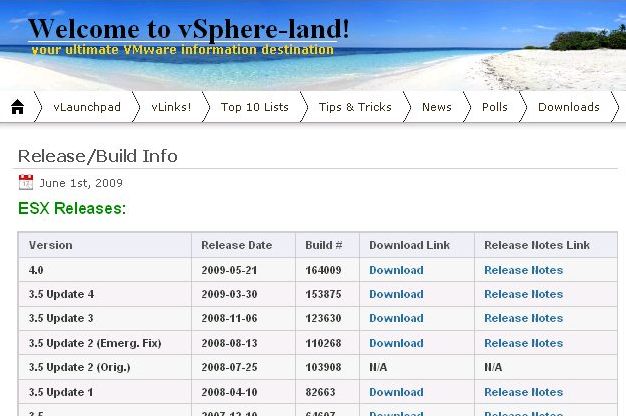Click the Release/Build Info page heading
626x416 pixels.
[98, 156]
